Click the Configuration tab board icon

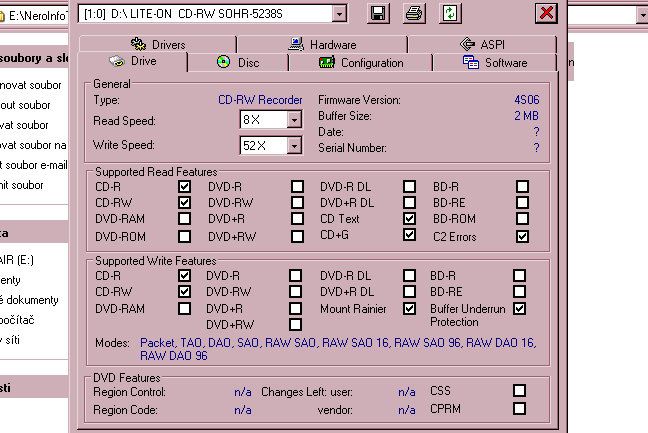point(327,63)
